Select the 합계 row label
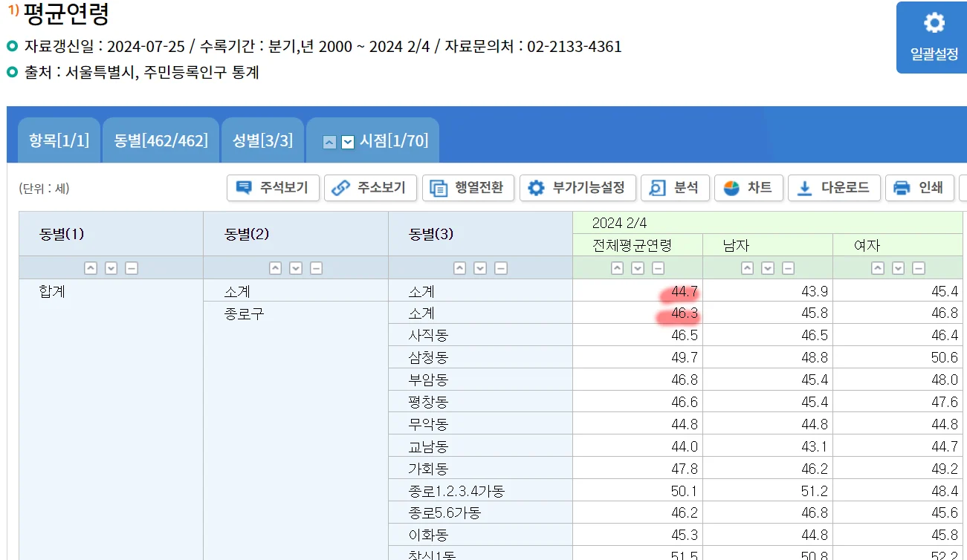Viewport: 967px width, 560px height. 52,291
